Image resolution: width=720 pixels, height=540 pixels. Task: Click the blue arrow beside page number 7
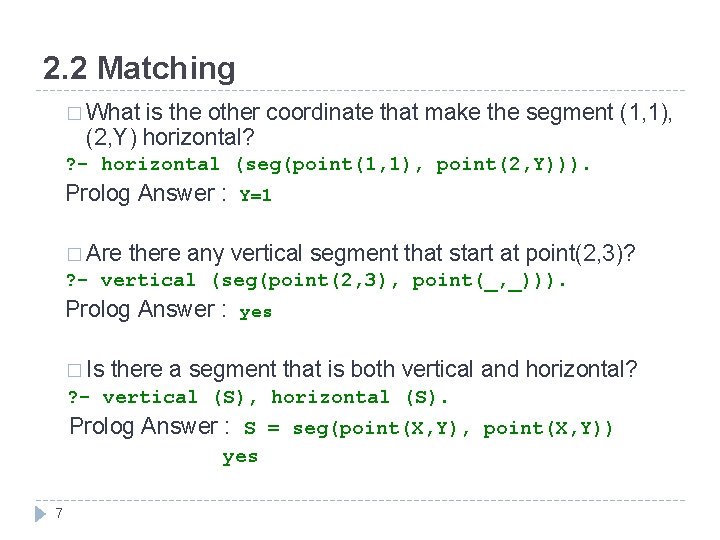40,514
